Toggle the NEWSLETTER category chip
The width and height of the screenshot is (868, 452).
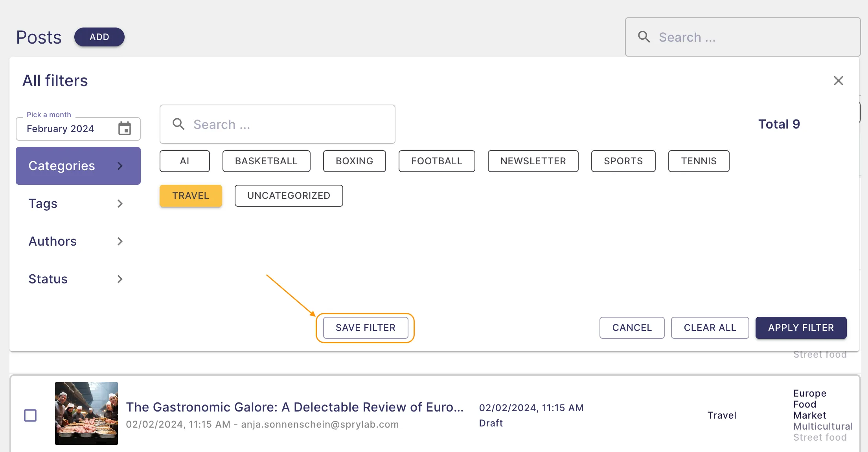(x=533, y=161)
